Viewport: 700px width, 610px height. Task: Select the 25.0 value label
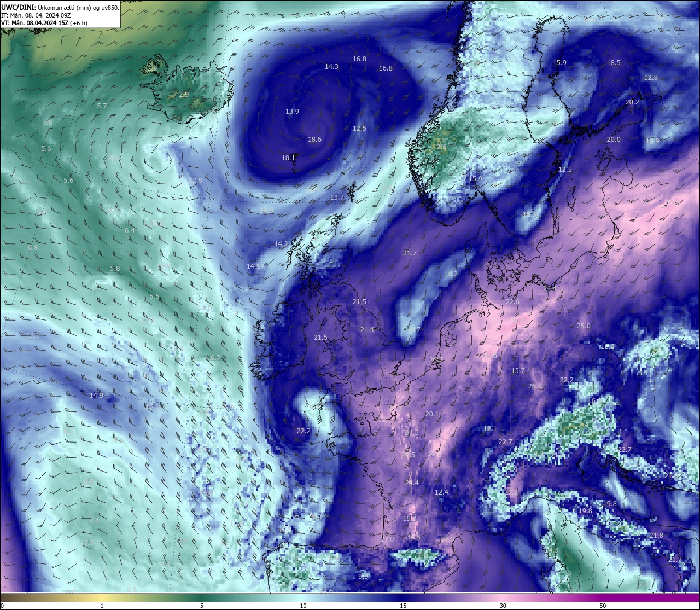pos(584,326)
